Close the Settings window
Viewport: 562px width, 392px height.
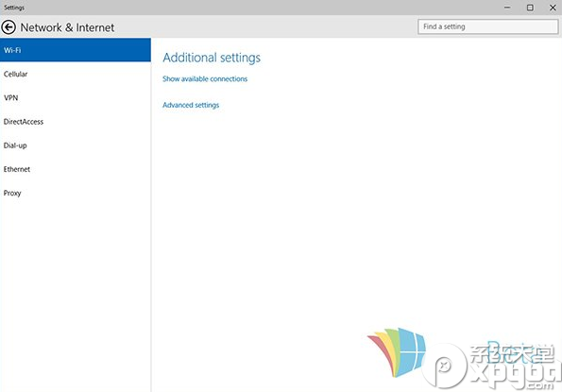(553, 8)
